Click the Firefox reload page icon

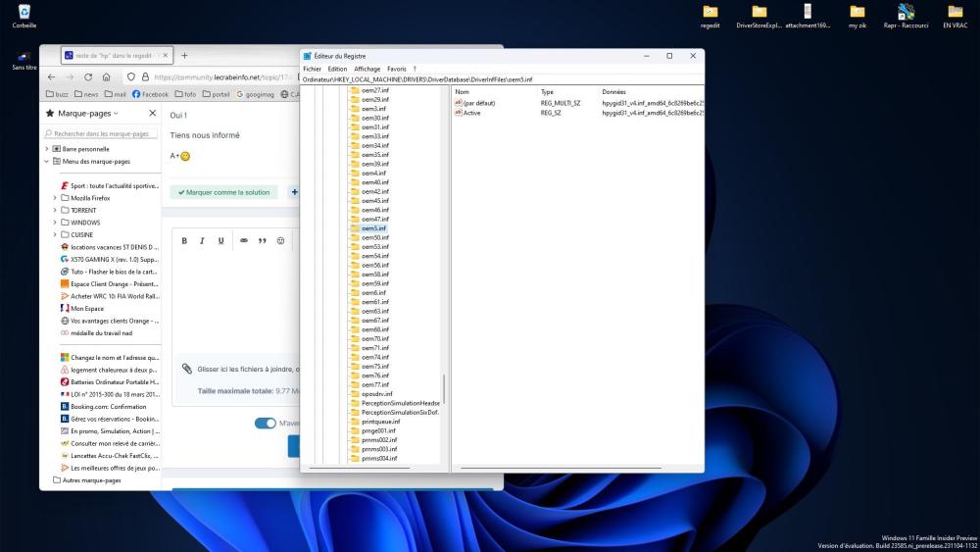point(88,76)
